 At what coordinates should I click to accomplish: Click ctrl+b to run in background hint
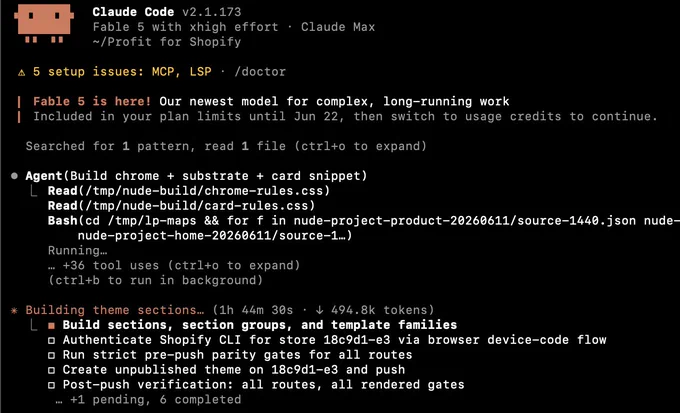(155, 280)
